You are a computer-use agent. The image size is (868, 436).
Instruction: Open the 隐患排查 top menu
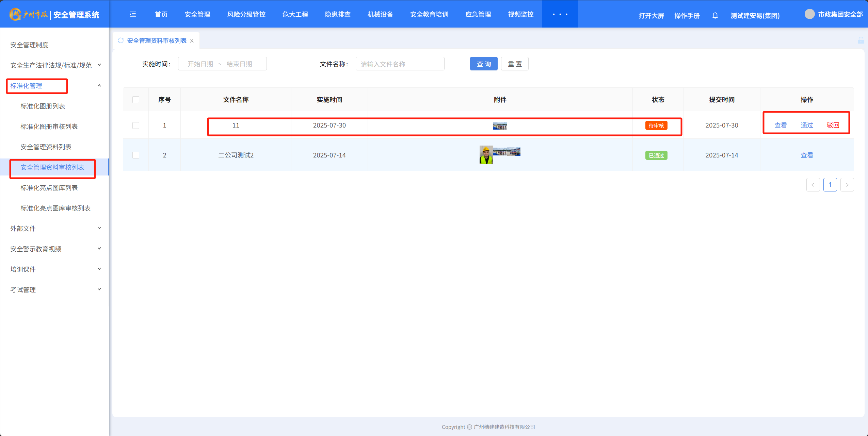337,14
